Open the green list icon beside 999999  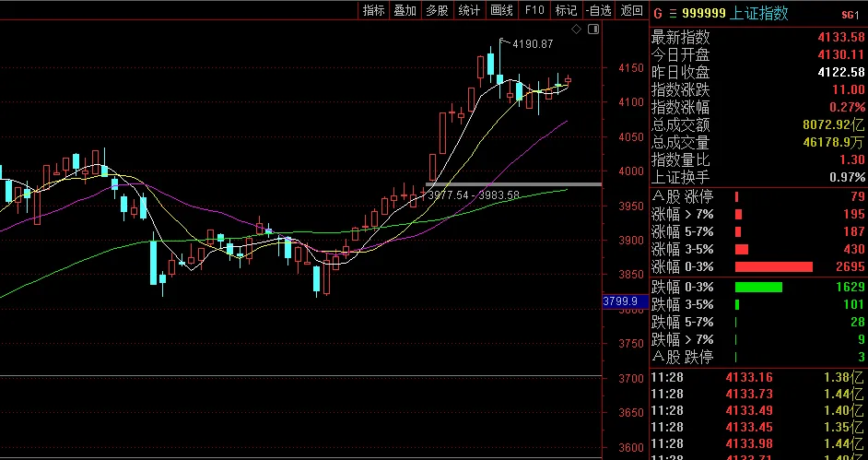673,14
